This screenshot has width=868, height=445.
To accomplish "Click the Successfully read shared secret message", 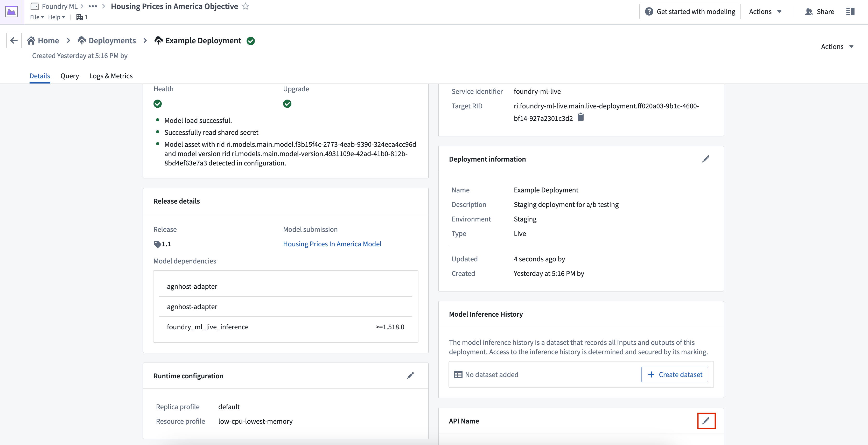I will (211, 132).
